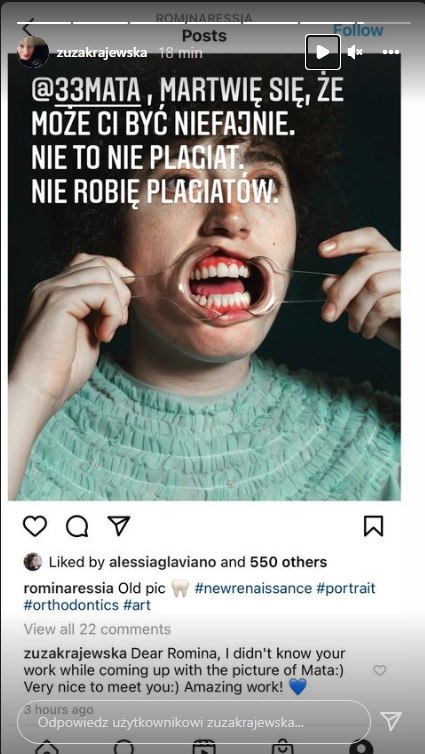The height and width of the screenshot is (754, 425).
Task: Open the comment bubble icon
Action: (77, 527)
